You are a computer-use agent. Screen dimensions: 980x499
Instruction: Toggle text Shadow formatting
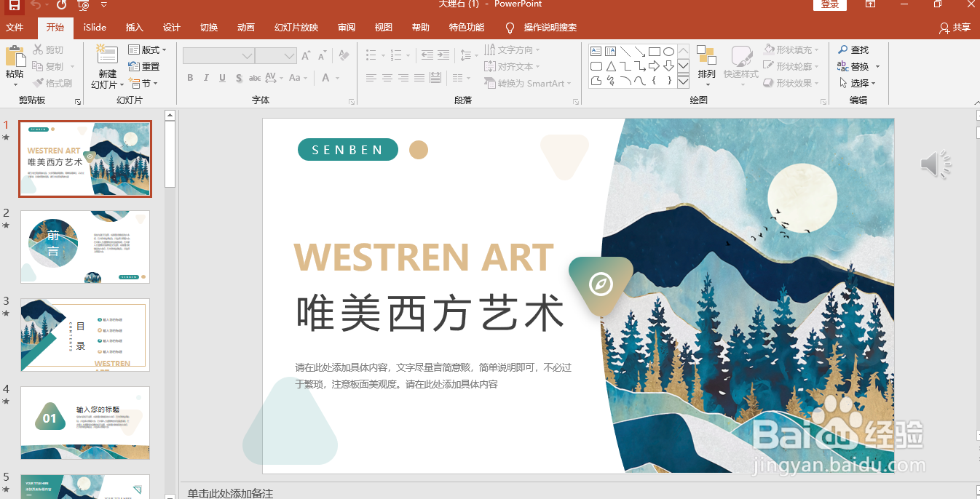pos(238,78)
